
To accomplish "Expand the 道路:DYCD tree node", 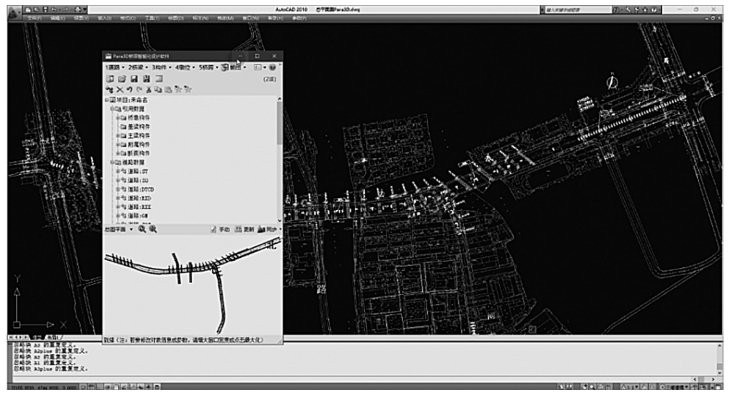I will pos(118,189).
